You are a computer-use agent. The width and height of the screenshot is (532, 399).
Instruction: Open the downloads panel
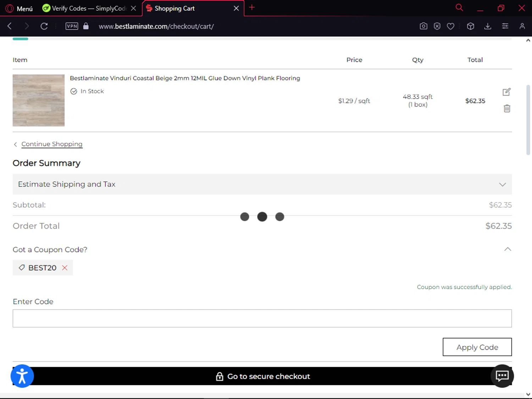pyautogui.click(x=488, y=26)
